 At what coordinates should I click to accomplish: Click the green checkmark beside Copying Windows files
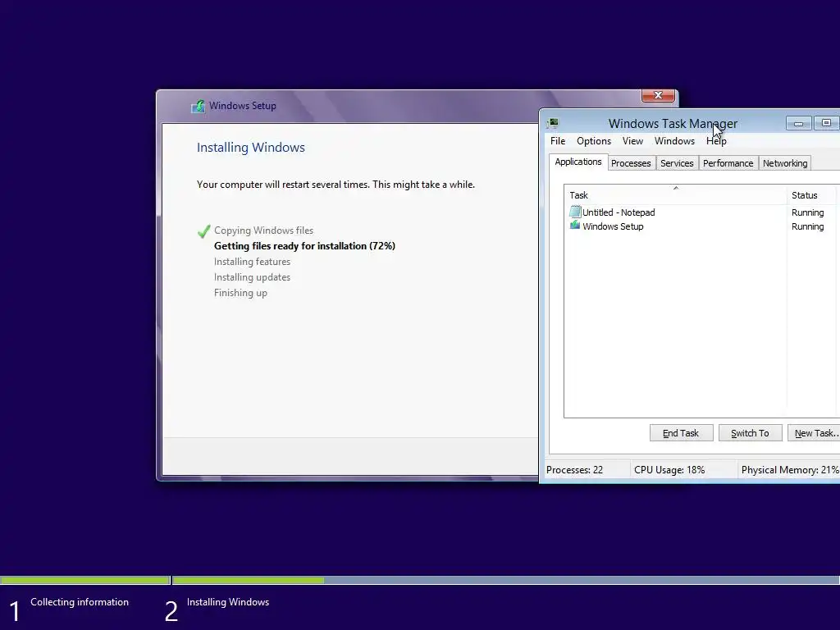pos(203,231)
